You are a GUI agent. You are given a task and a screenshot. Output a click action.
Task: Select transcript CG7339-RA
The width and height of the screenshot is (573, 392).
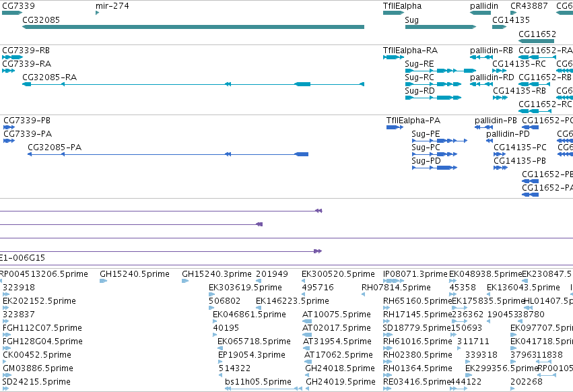(x=8, y=71)
